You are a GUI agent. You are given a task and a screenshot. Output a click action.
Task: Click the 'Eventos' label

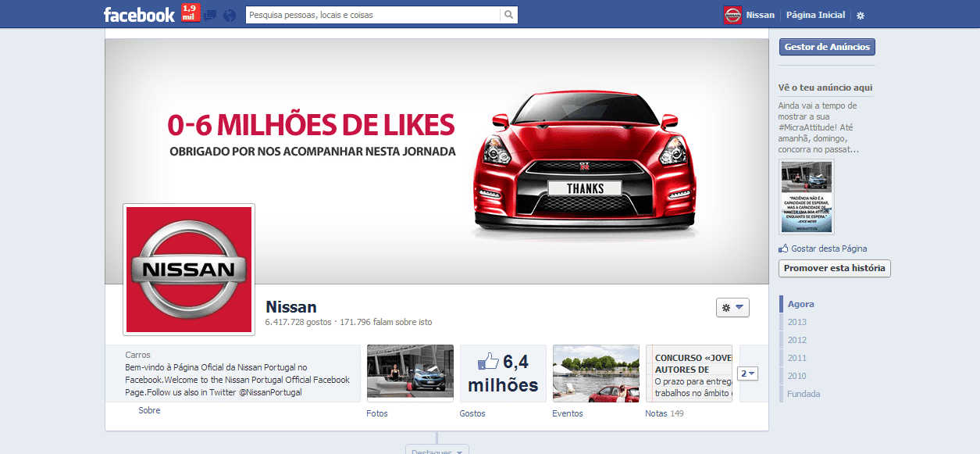coord(568,413)
